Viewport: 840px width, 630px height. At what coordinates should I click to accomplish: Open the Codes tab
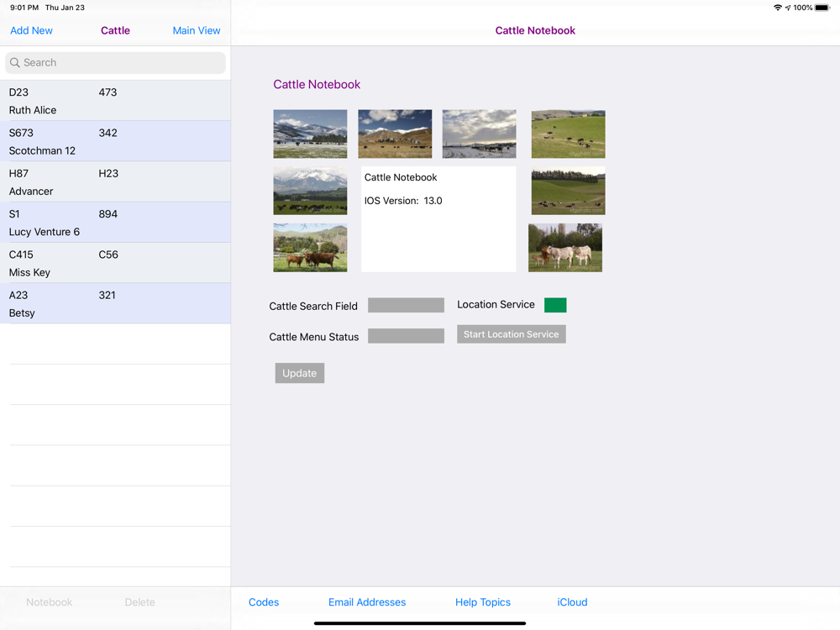264,602
